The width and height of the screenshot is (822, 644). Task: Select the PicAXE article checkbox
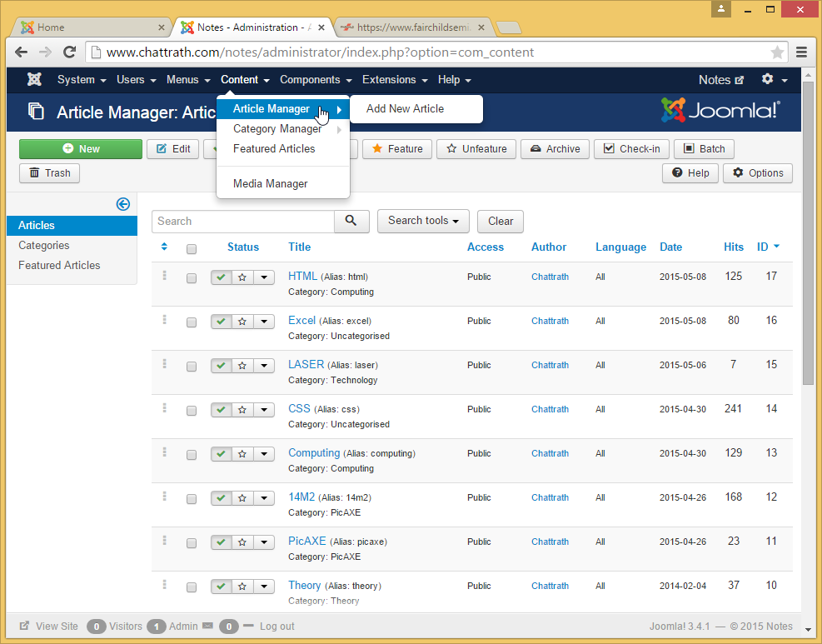192,543
